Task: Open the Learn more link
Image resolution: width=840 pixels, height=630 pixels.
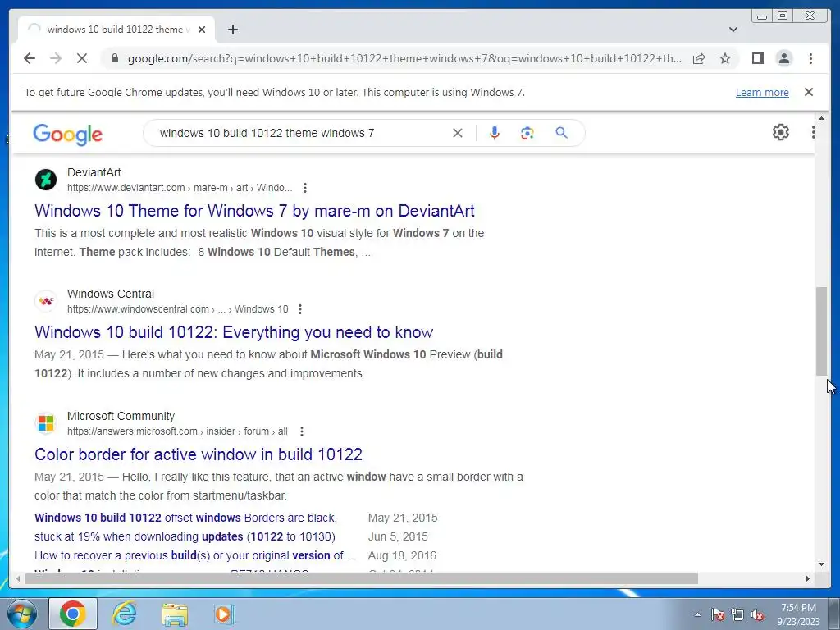Action: (x=762, y=92)
